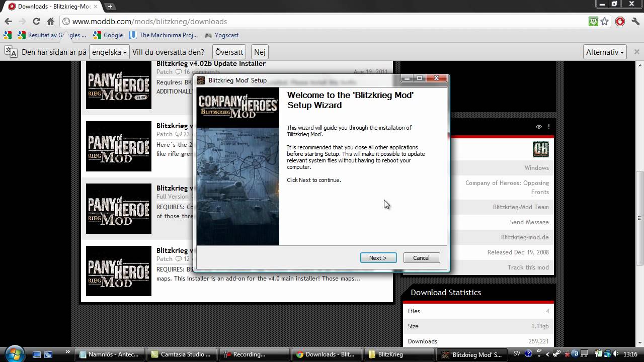Click the Översätt translate button
This screenshot has width=644, height=362.
(x=229, y=52)
